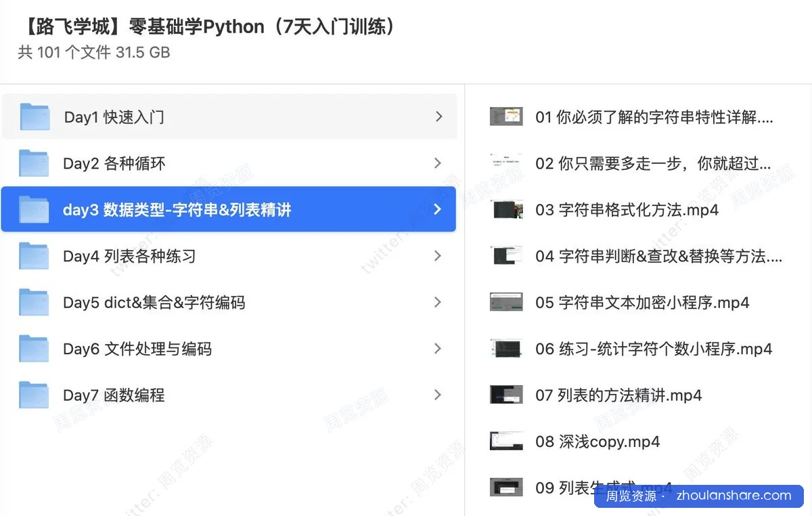Select folder name Day5 dict&集合&字符编码
This screenshot has width=812, height=516.
154,302
